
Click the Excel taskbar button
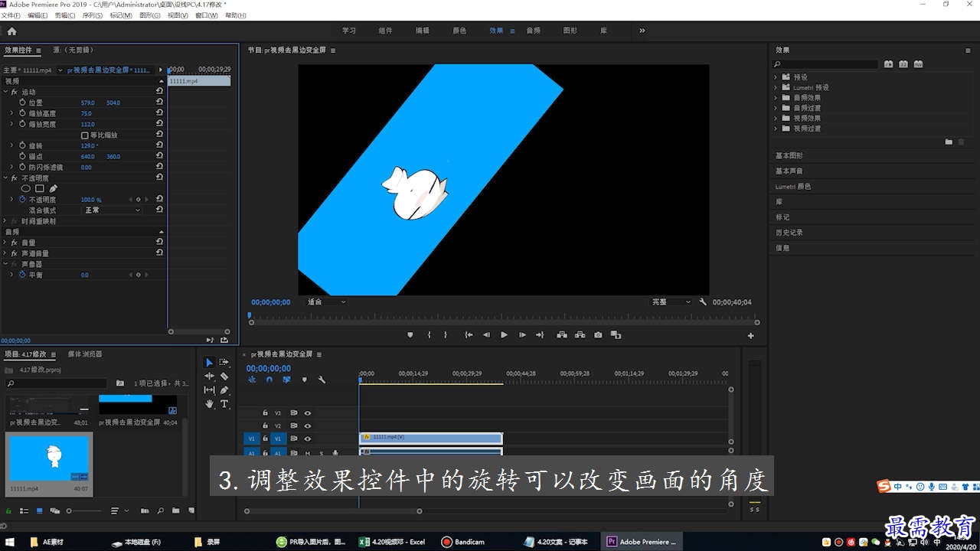click(391, 542)
